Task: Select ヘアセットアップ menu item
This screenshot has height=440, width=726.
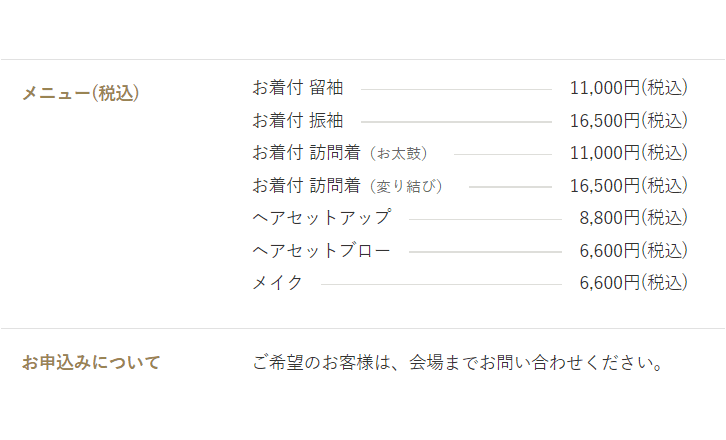Action: click(x=322, y=218)
